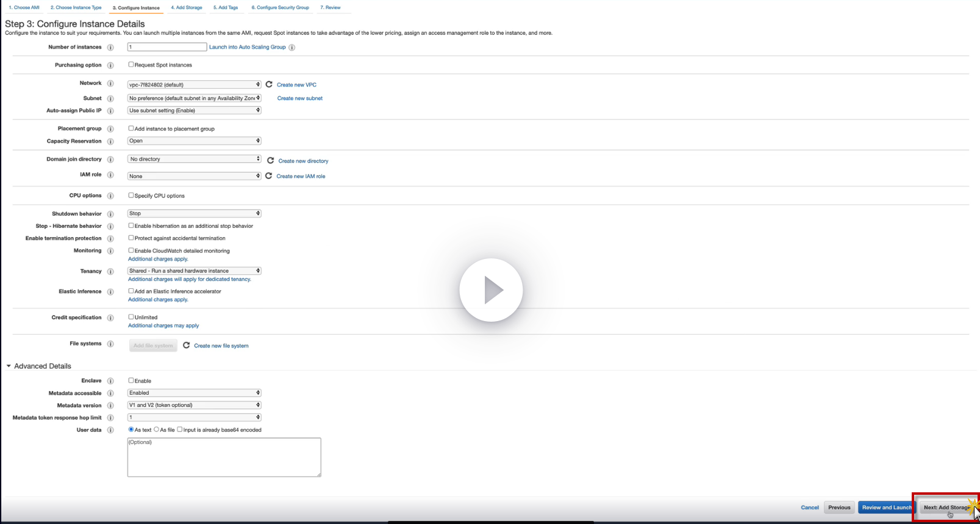Open the Network VPC dropdown

coord(195,85)
